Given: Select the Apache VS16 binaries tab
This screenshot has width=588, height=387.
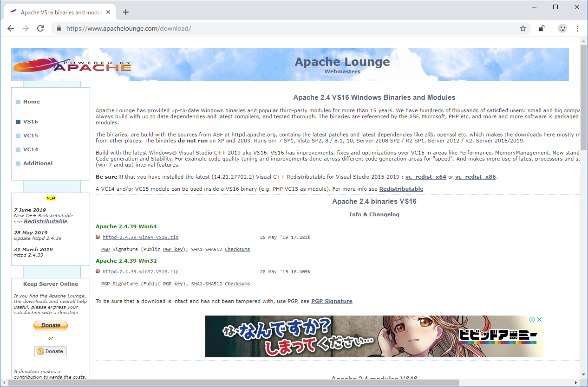Looking at the screenshot, I should pos(60,13).
